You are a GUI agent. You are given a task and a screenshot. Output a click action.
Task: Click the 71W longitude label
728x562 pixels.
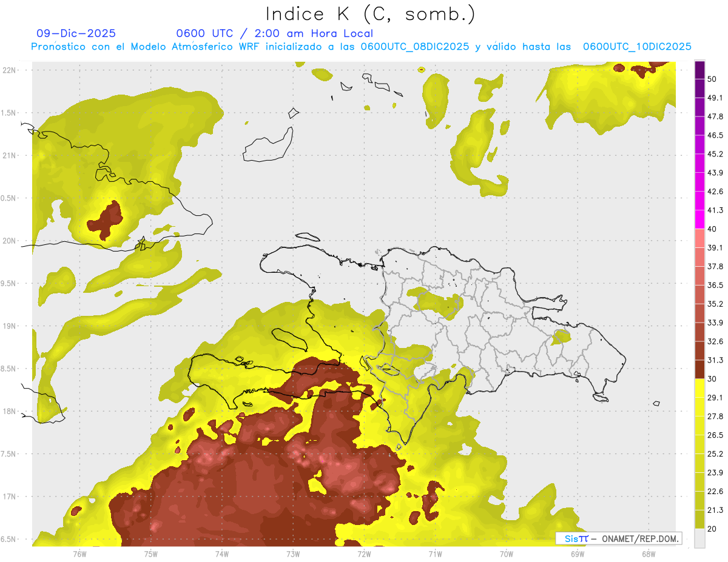click(435, 554)
